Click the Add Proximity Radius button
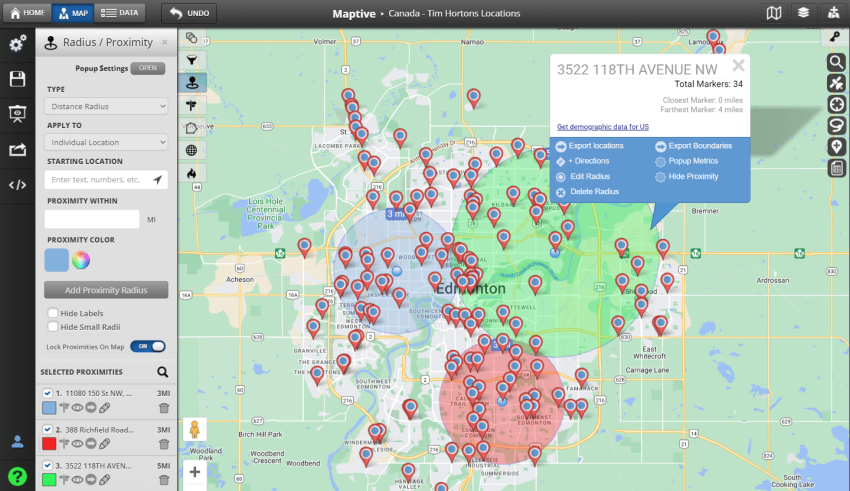This screenshot has width=850, height=491. coord(106,290)
